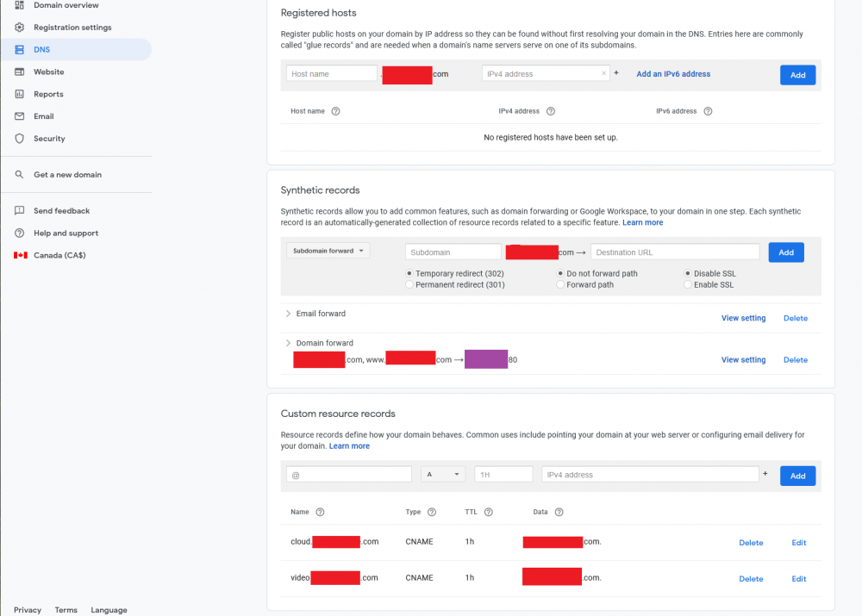This screenshot has height=616, width=862.
Task: Edit the video CNAME record
Action: pos(799,579)
